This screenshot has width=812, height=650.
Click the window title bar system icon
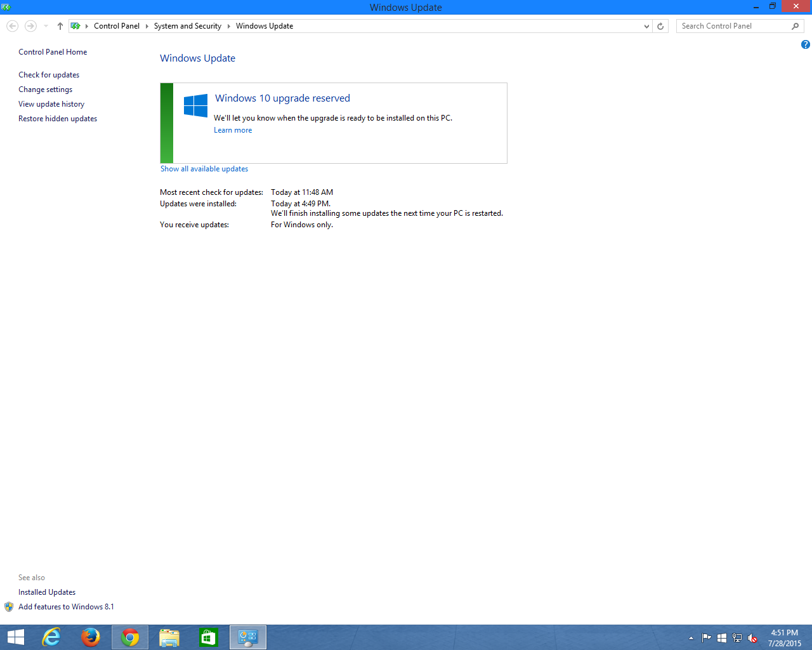click(x=6, y=7)
